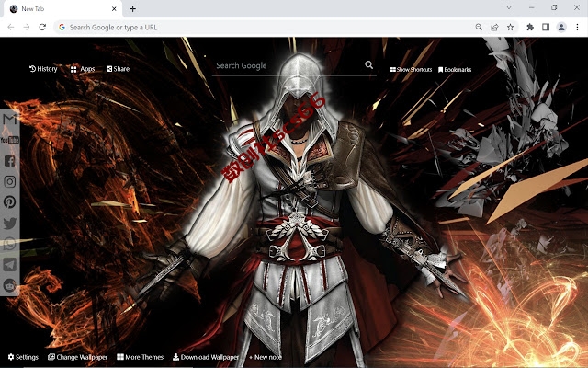Open Instagram icon in sidebar
This screenshot has height=368, width=588.
[x=10, y=182]
